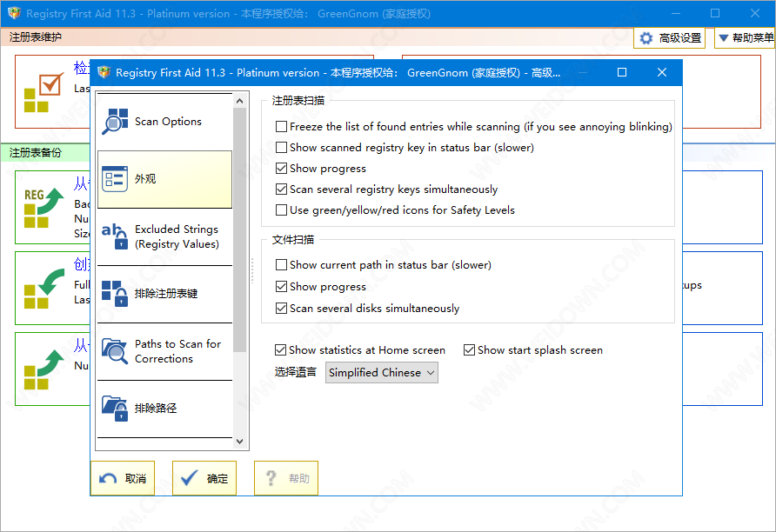Open the Simplified Chinese language dropdown

382,373
